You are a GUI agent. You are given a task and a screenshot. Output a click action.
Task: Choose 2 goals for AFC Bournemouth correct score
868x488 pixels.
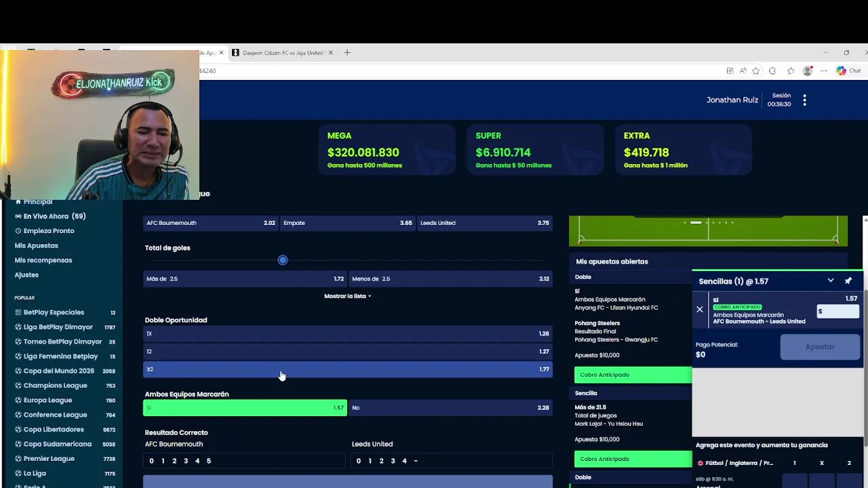174,461
